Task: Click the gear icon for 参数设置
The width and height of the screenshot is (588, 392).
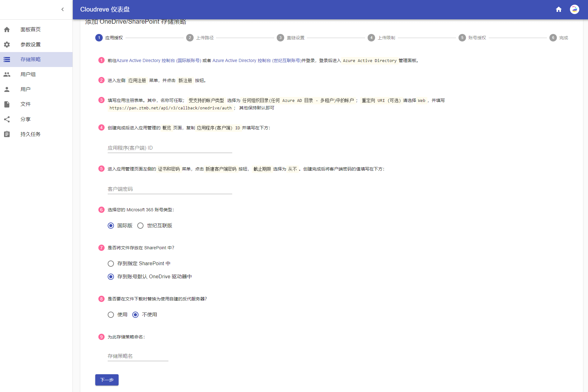Action: tap(7, 45)
